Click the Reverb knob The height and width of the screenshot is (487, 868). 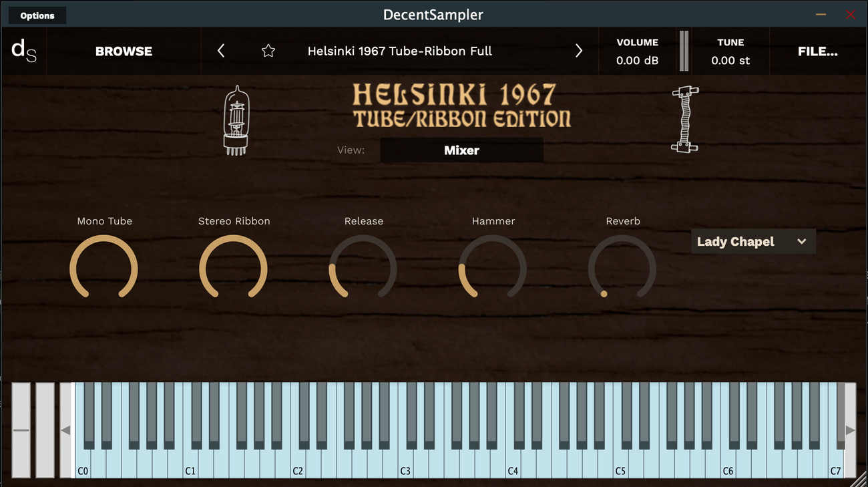pos(622,268)
